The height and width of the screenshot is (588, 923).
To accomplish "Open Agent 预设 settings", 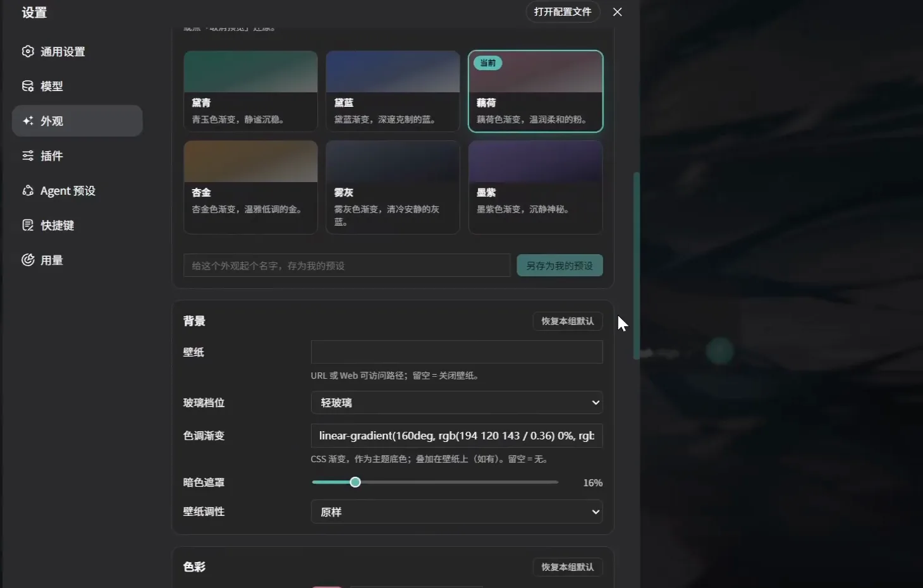I will tap(77, 190).
